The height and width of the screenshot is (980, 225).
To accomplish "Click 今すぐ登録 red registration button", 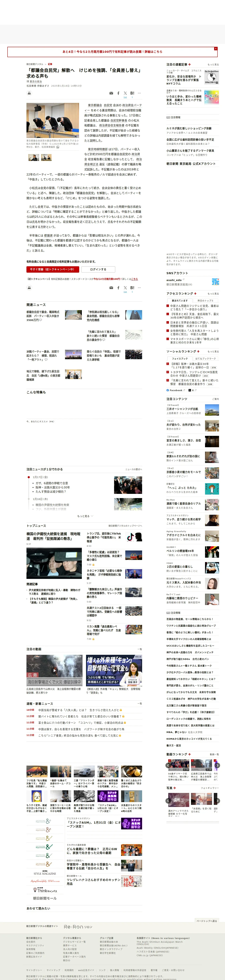I will point(53,269).
